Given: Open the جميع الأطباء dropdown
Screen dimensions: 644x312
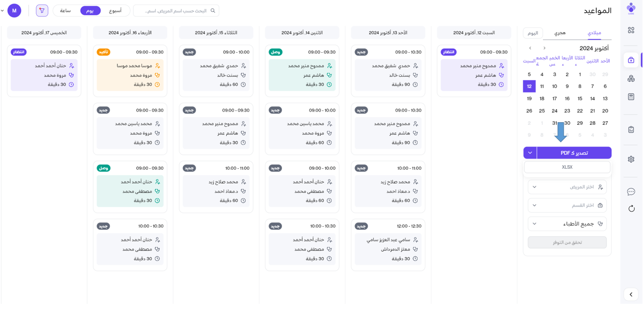Looking at the screenshot, I should 567,224.
